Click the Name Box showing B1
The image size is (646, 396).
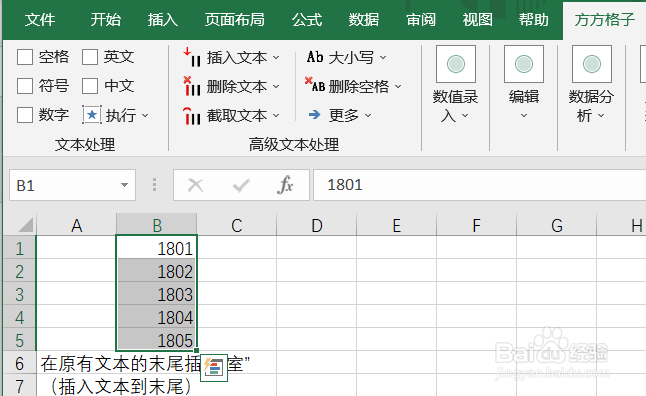(x=72, y=185)
